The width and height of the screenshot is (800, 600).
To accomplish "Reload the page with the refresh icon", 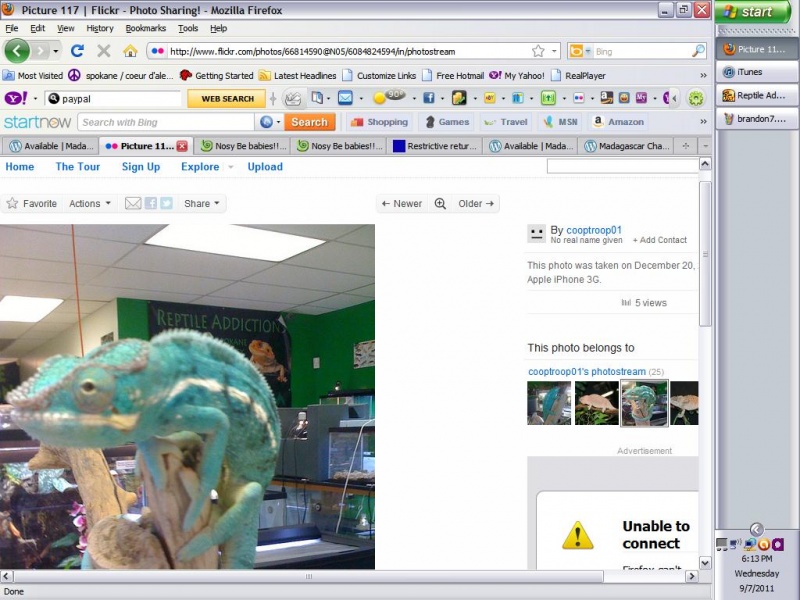I will click(x=77, y=51).
